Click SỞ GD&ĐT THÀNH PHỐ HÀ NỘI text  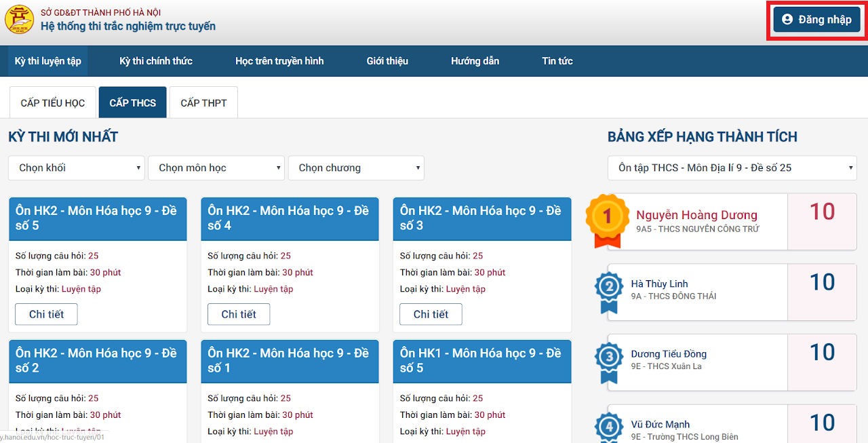pos(101,12)
